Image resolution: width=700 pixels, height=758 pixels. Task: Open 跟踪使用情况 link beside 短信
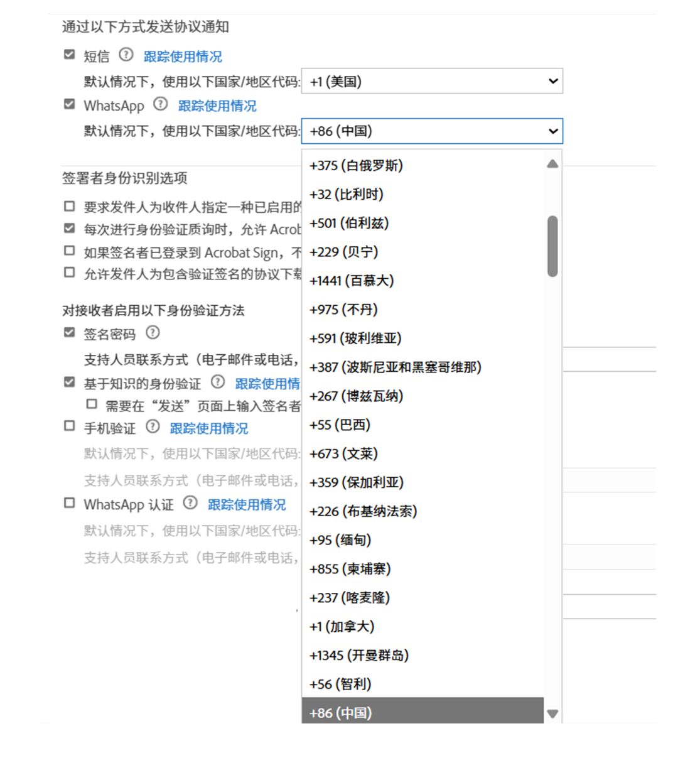click(x=183, y=57)
